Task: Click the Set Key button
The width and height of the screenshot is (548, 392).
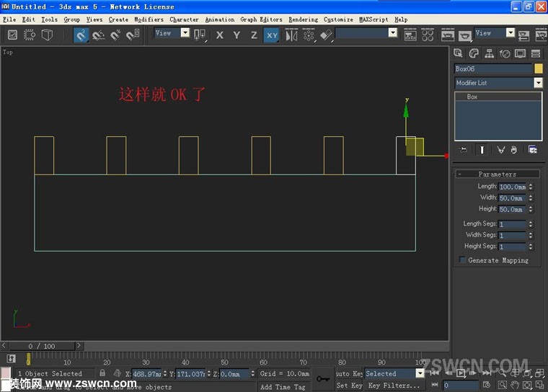Action: pos(349,386)
